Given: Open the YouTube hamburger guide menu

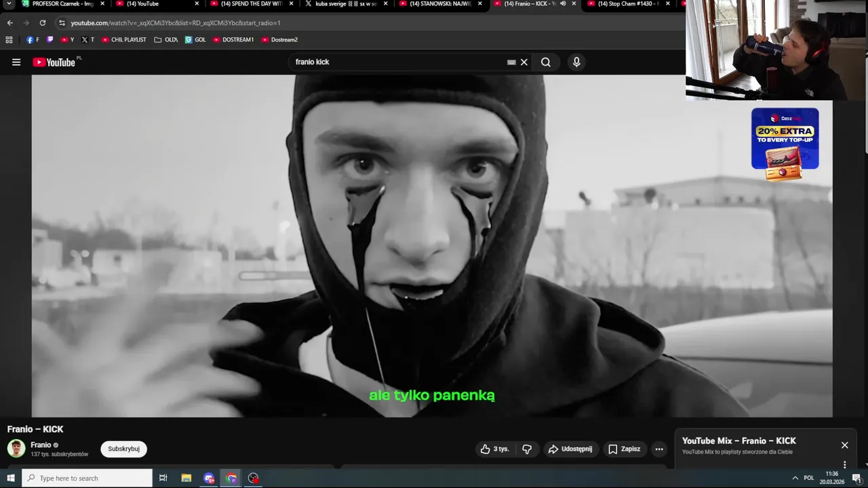Looking at the screenshot, I should click(16, 62).
